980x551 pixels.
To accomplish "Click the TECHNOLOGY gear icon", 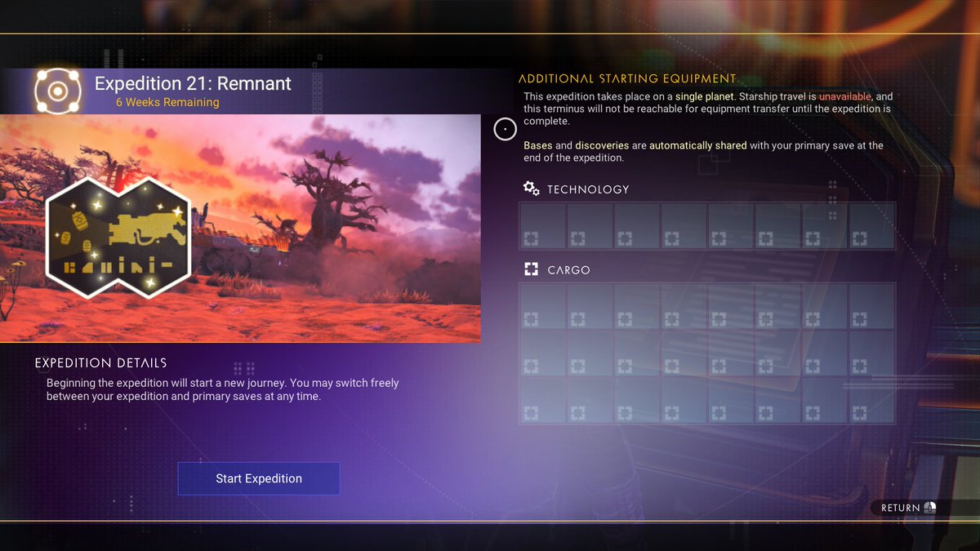I will point(532,189).
